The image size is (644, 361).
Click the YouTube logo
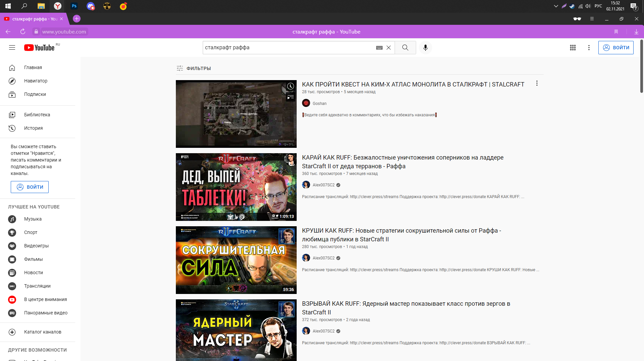[39, 48]
